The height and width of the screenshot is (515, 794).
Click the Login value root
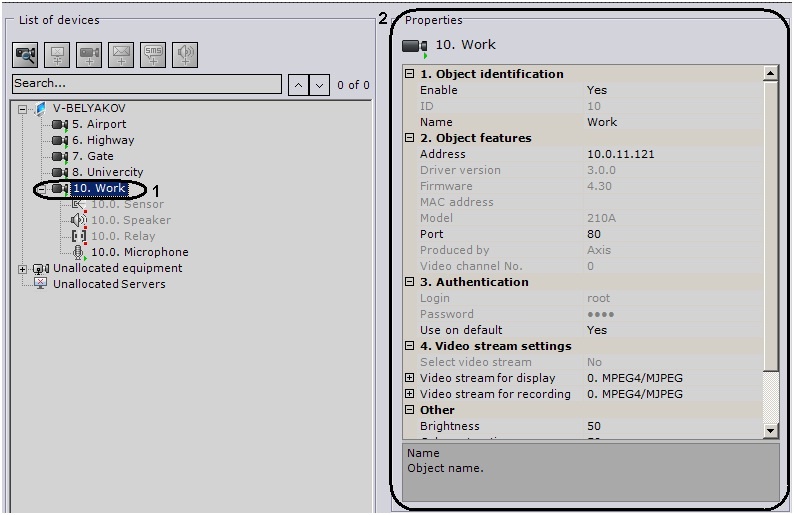pyautogui.click(x=599, y=298)
